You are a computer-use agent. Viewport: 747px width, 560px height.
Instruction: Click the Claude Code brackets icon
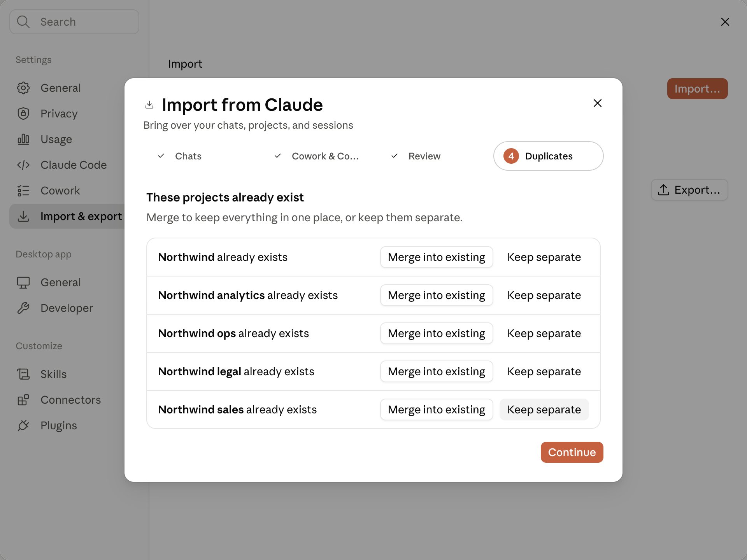point(23,165)
